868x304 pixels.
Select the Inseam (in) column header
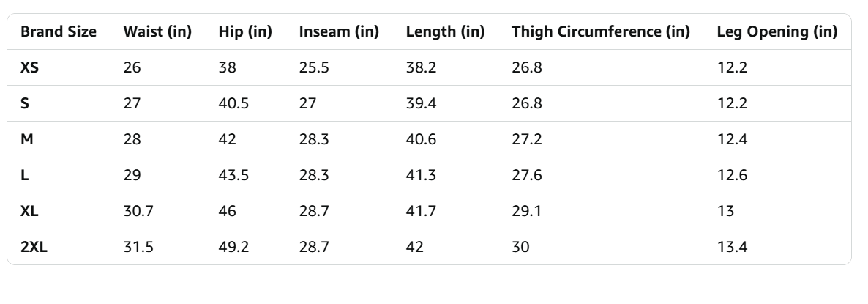339,32
